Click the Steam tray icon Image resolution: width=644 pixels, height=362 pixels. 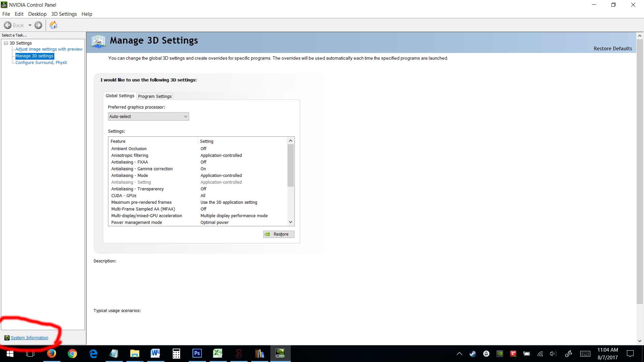pos(473,354)
